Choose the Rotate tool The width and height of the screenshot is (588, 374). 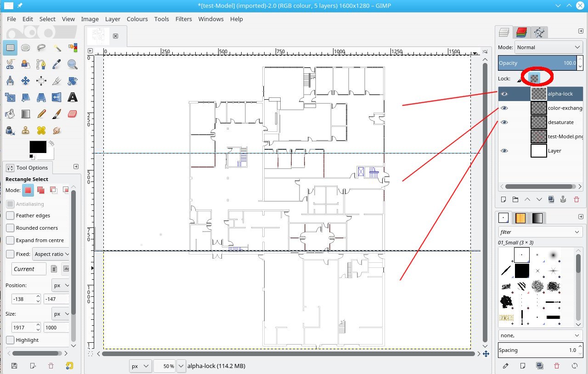pyautogui.click(x=73, y=81)
